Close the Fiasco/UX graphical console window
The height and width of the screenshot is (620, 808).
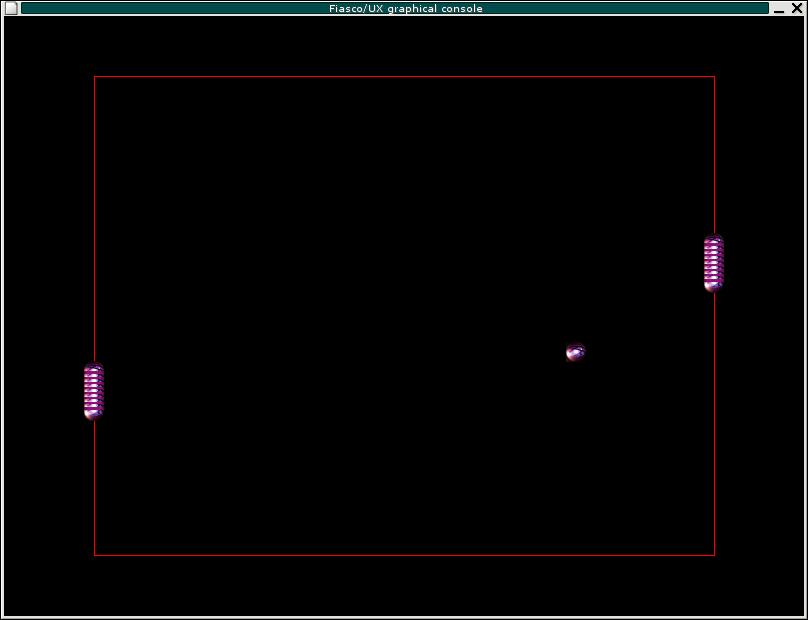797,8
